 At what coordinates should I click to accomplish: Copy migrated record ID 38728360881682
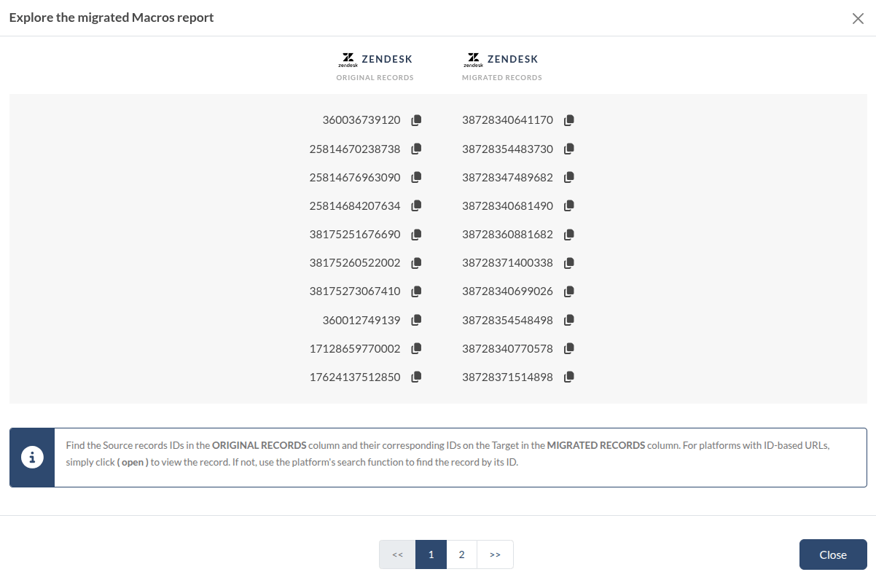[x=569, y=235]
